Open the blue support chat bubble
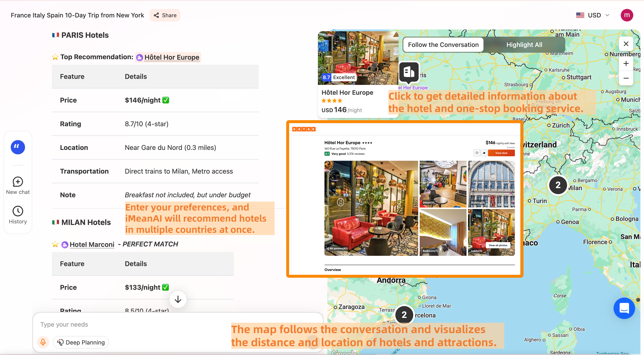This screenshot has height=355, width=644. click(624, 308)
